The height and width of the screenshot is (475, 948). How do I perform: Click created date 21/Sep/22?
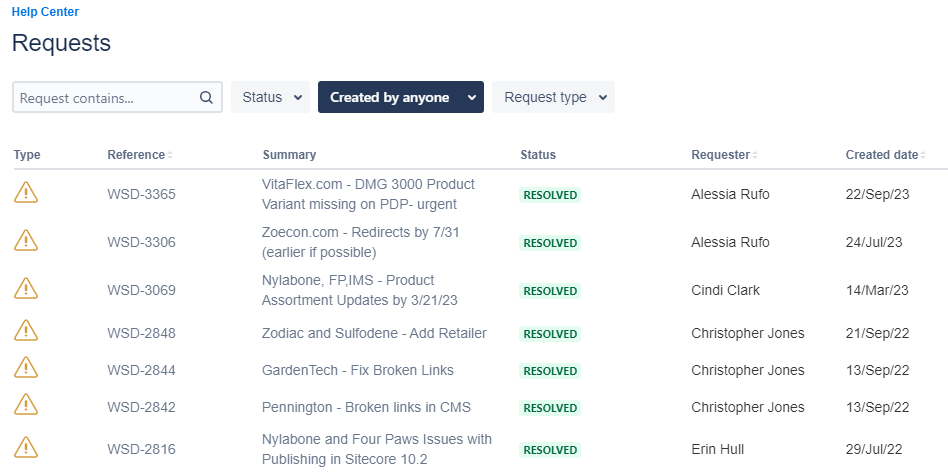point(877,334)
